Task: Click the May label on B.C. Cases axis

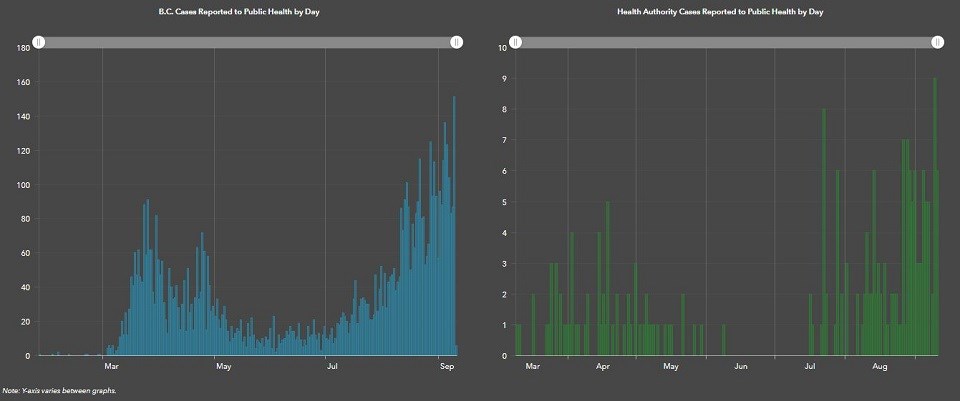Action: tap(223, 367)
